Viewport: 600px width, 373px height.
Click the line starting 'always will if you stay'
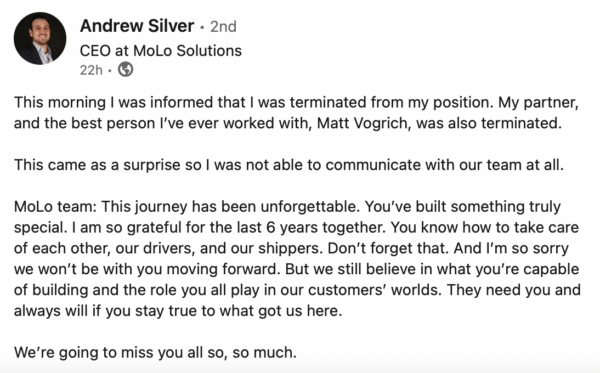(x=178, y=311)
